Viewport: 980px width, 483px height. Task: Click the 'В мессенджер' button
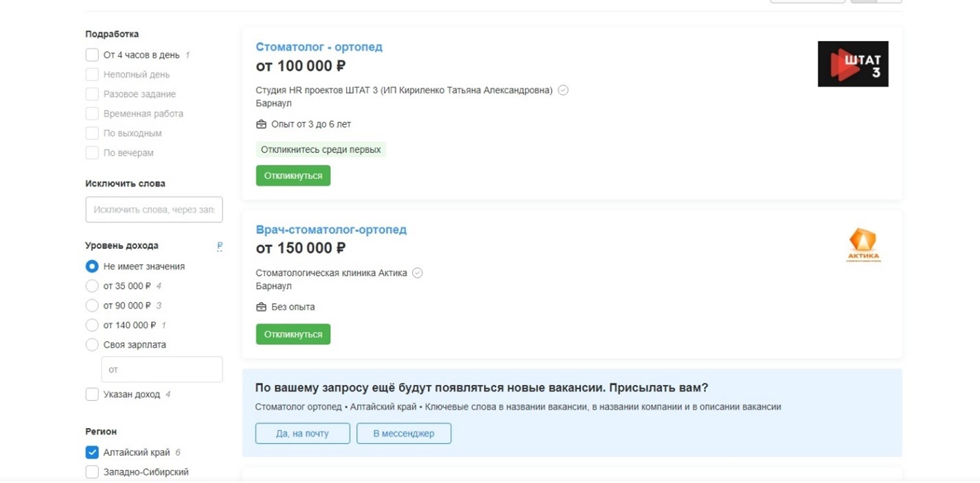404,434
